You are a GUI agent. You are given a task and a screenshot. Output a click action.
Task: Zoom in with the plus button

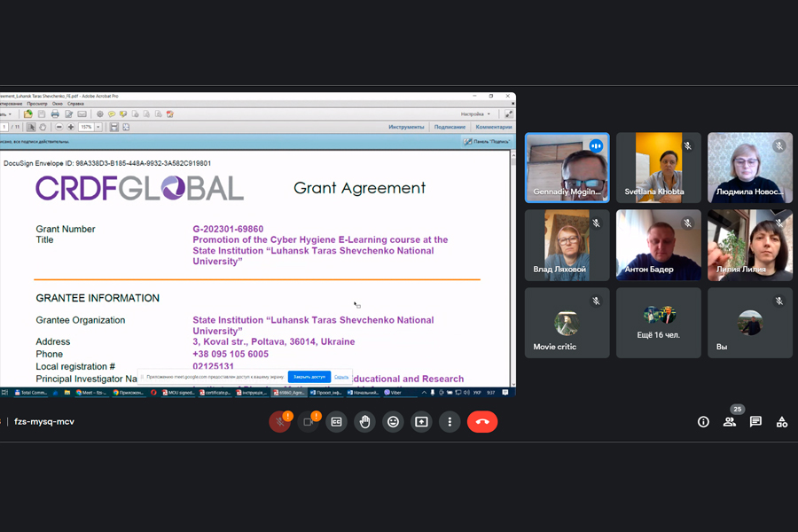(x=71, y=127)
